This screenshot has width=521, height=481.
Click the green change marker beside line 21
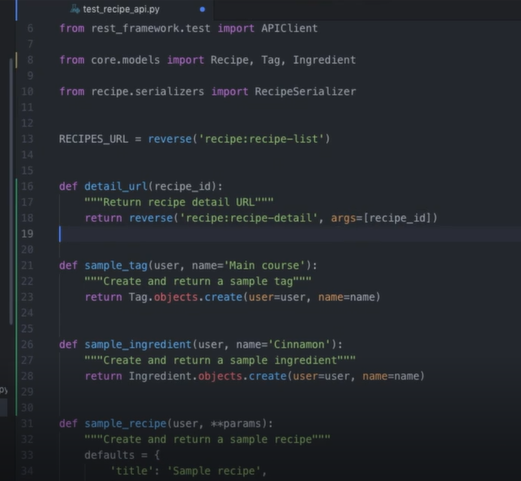tap(16, 265)
